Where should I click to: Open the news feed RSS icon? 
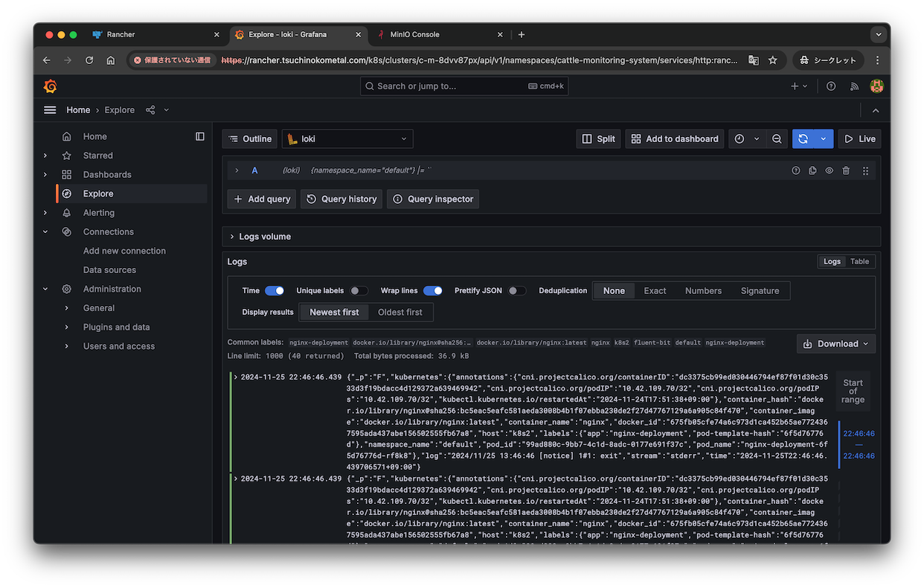point(854,86)
